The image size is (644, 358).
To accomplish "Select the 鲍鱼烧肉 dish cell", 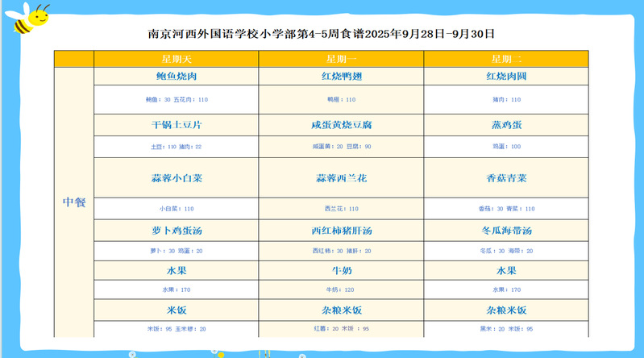I will [176, 77].
